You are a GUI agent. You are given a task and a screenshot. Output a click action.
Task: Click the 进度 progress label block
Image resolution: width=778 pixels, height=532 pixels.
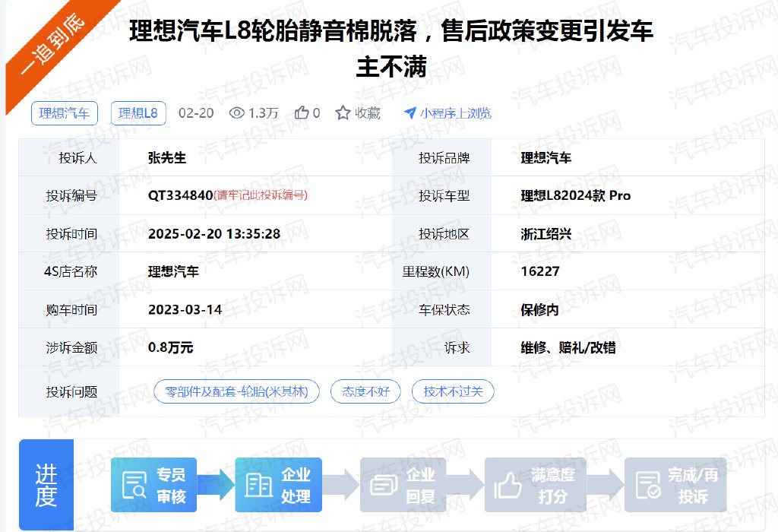(x=46, y=485)
